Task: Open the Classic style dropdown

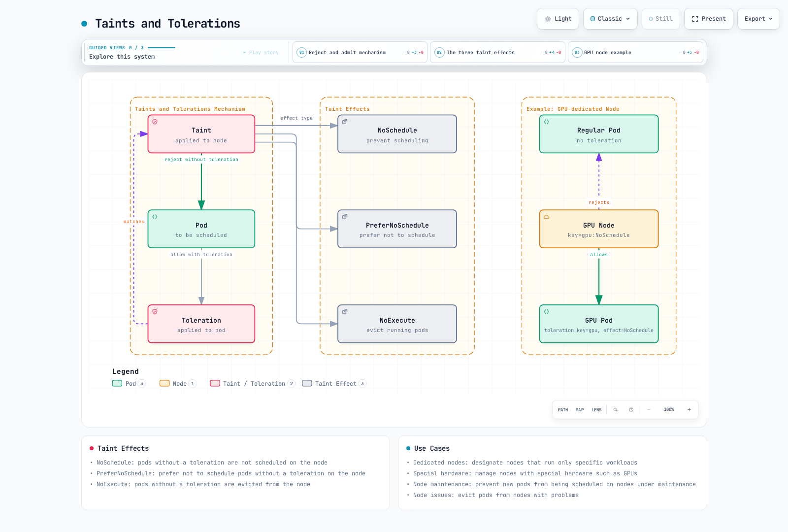Action: click(610, 19)
